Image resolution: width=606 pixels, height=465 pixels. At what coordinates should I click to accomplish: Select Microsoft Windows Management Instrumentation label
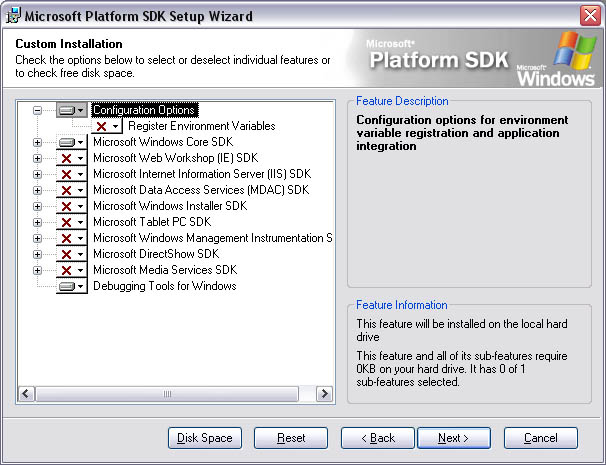[x=213, y=238]
